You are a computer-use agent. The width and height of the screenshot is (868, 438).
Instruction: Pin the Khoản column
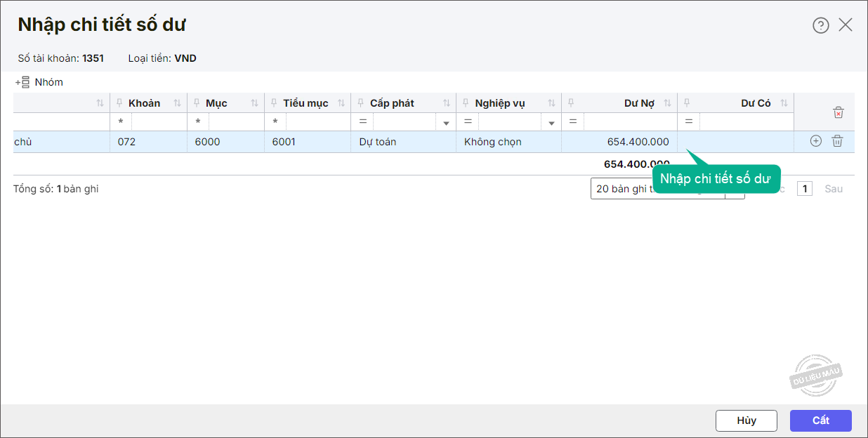coord(119,103)
